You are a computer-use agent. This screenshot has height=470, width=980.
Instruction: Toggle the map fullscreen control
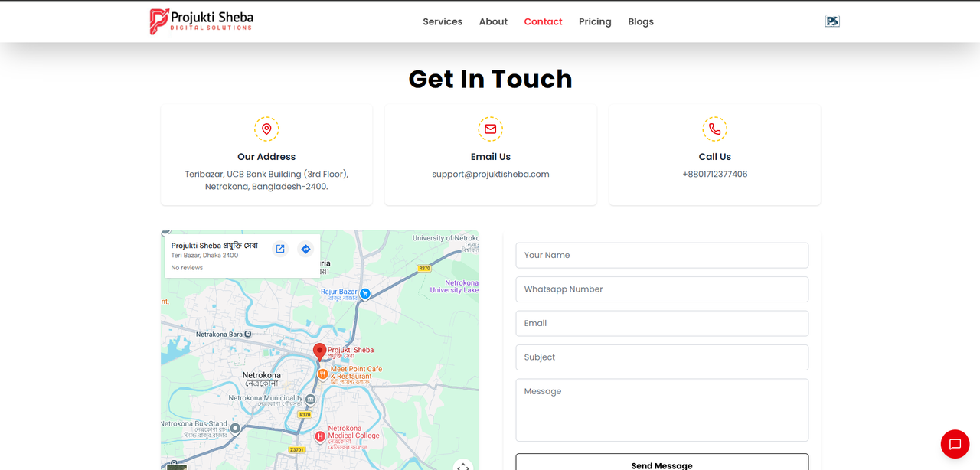462,465
